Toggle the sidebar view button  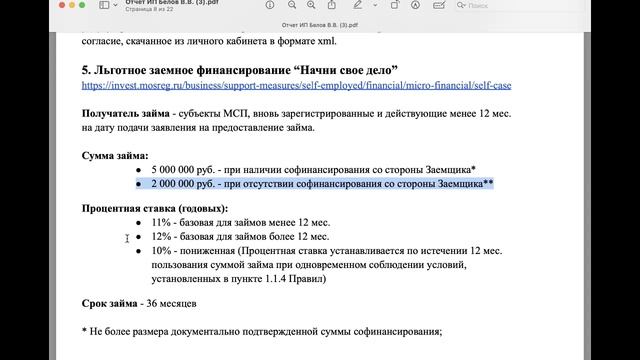point(104,5)
